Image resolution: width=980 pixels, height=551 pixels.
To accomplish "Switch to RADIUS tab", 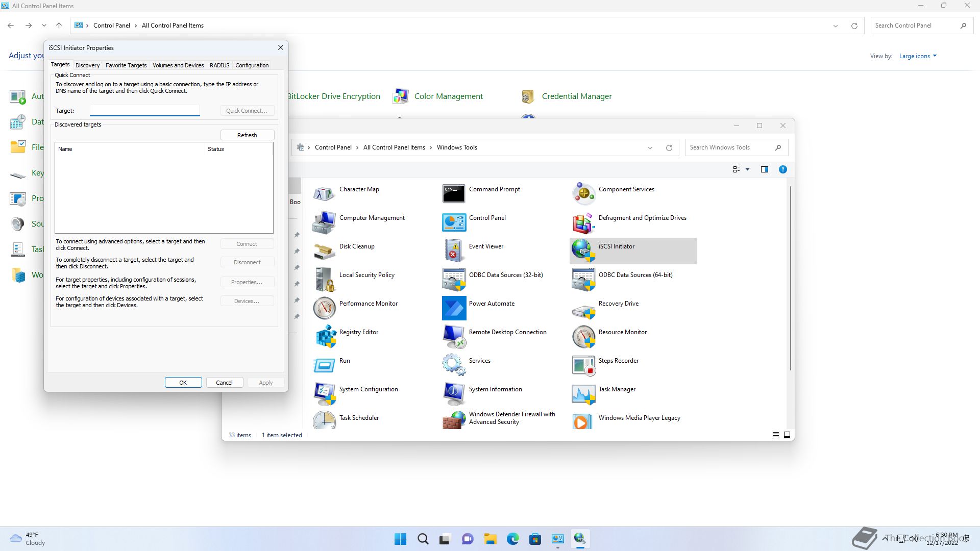I will click(x=219, y=65).
